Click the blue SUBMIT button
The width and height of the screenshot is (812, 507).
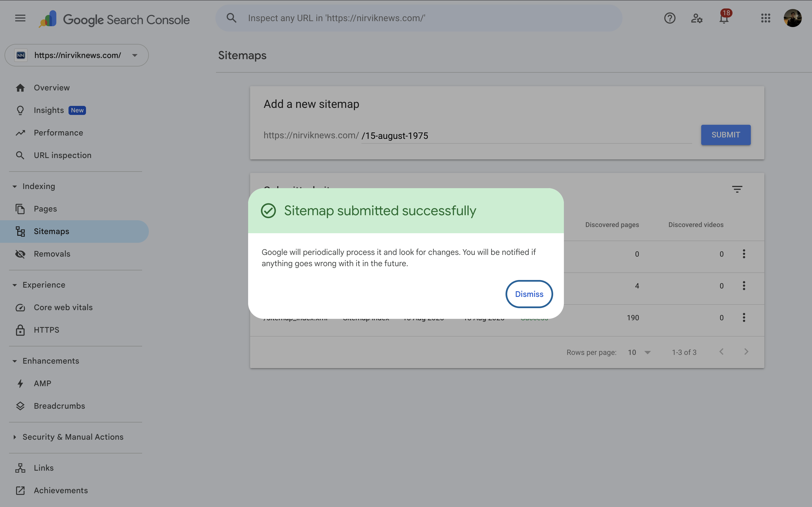(x=725, y=135)
